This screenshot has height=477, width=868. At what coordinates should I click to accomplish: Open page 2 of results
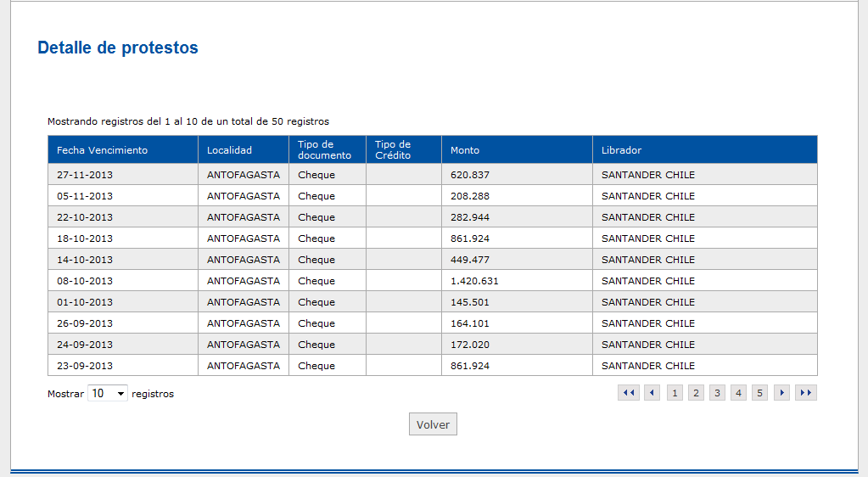tap(696, 393)
